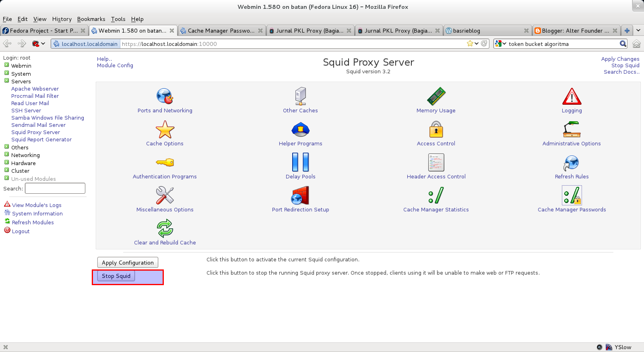Open the Delay Pools pause bars icon
644x352 pixels.
click(300, 162)
